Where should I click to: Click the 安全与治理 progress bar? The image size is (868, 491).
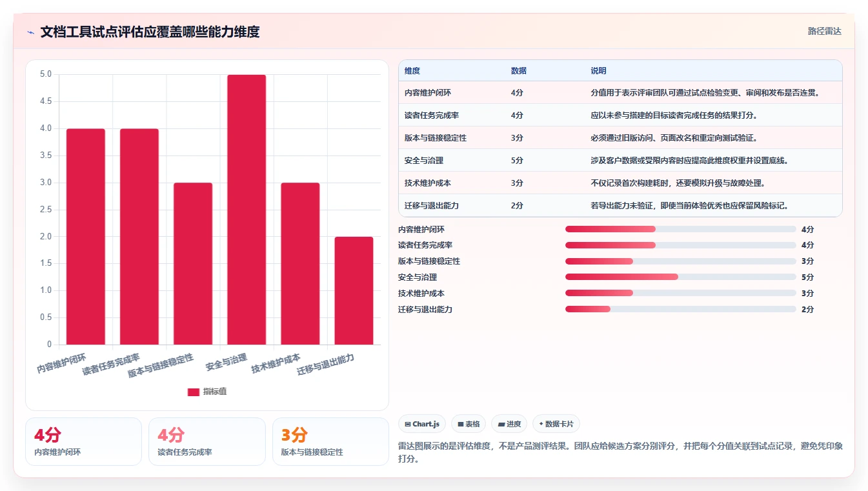click(680, 277)
